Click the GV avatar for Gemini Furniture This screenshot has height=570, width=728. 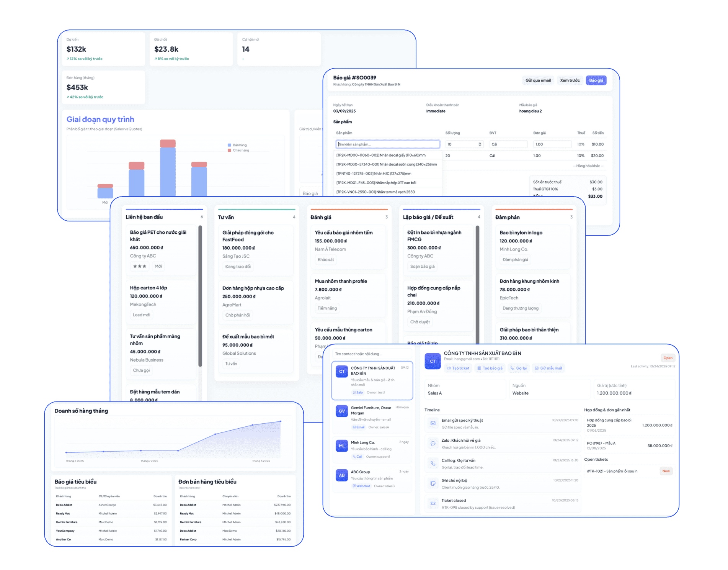[342, 411]
